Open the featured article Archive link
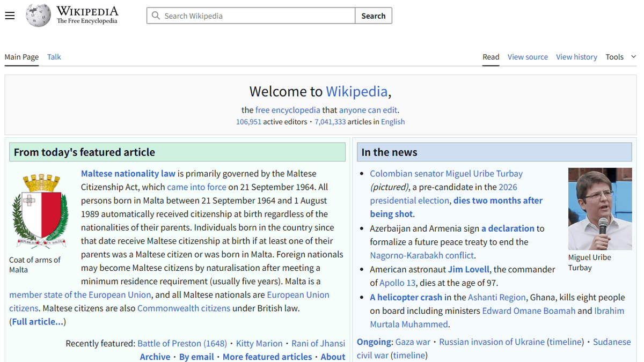The image size is (644, 362). point(155,357)
